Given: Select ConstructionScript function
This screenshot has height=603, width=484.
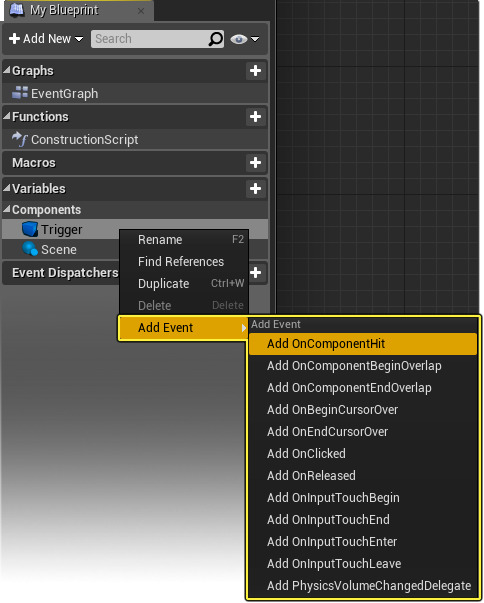Looking at the screenshot, I should (135, 140).
